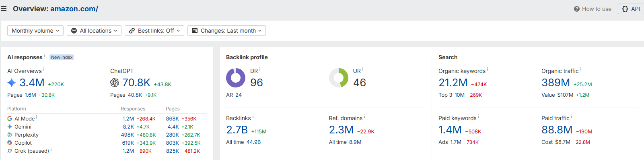
Task: Click Grok pages 825K
Action: [x=173, y=151]
